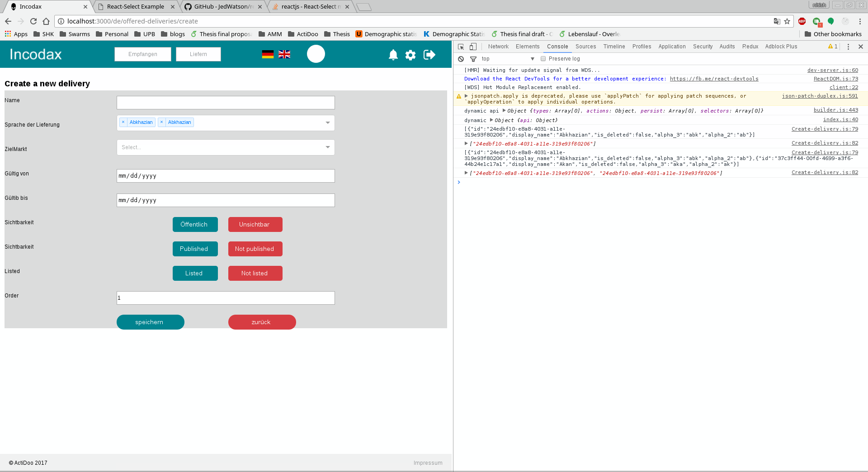
Task: Open the Redux DevTools tab
Action: coord(750,47)
